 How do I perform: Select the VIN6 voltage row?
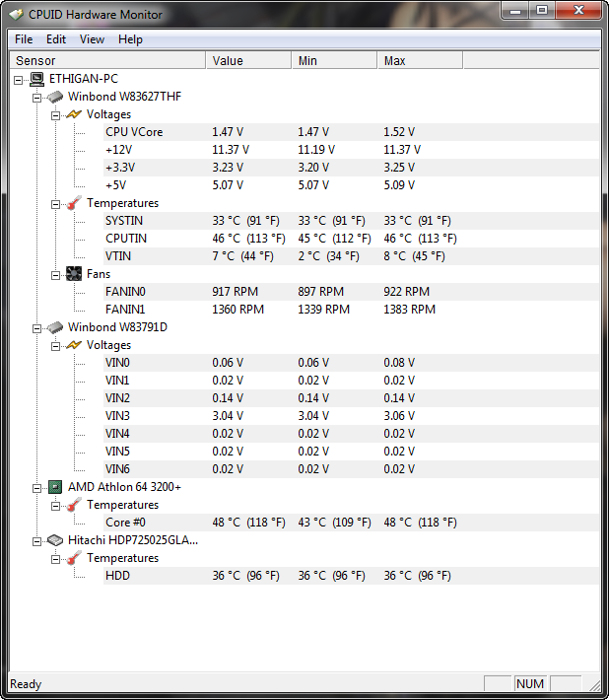(351, 469)
